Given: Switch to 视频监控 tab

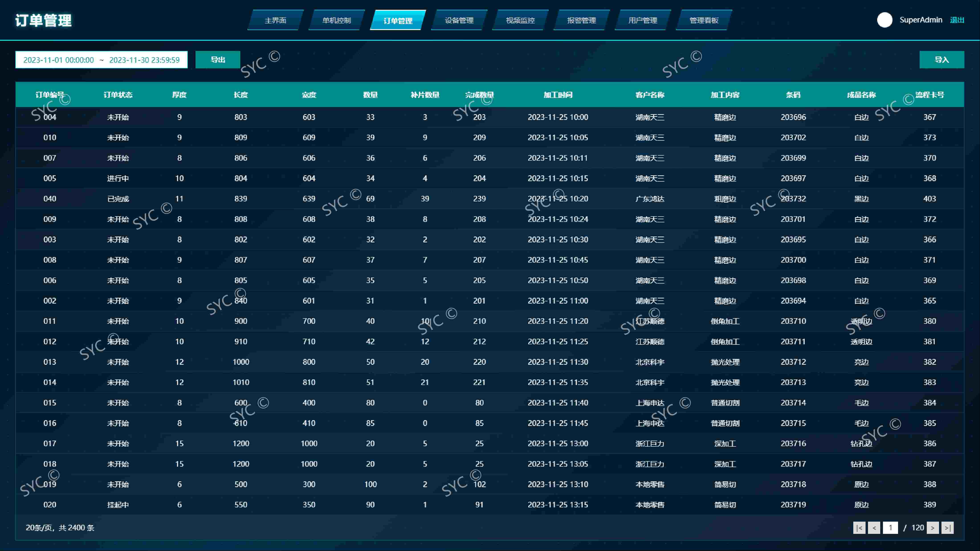Looking at the screenshot, I should click(x=520, y=20).
